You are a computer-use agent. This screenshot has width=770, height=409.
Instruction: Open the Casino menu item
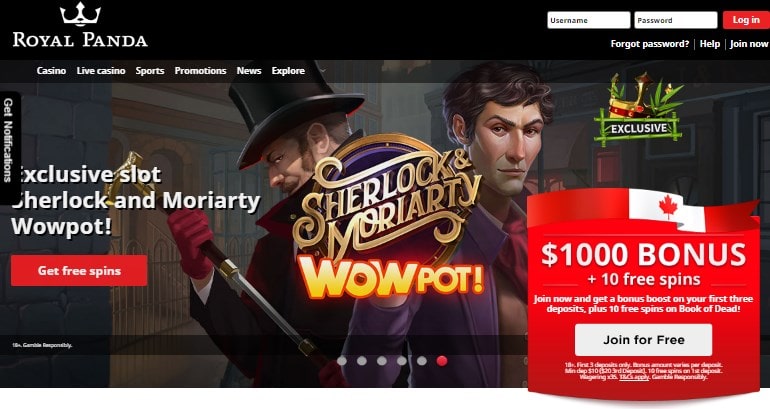tap(51, 71)
